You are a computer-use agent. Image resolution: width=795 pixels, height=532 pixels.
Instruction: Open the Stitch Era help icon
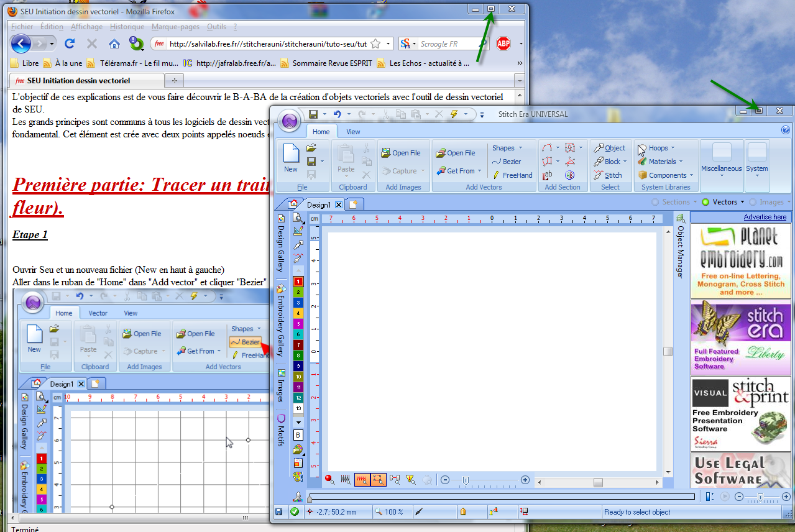coord(786,131)
